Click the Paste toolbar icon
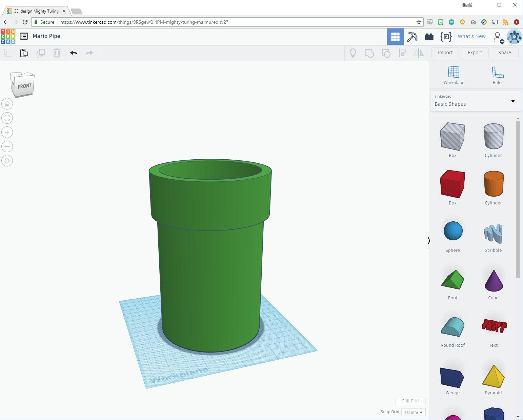Screen dimensions: 523x420 (x=24, y=53)
